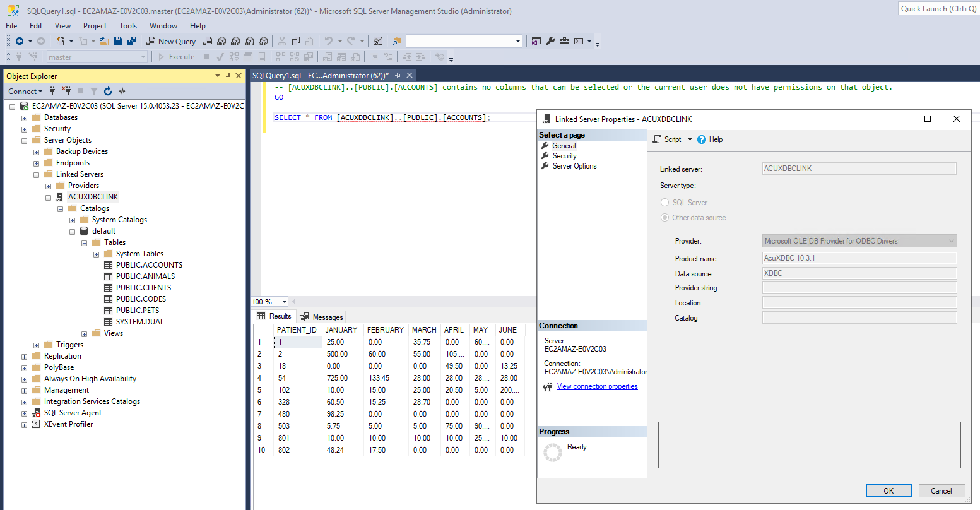Screen dimensions: 980x510
Task: Click the Quick Launch search box
Action: (938, 8)
